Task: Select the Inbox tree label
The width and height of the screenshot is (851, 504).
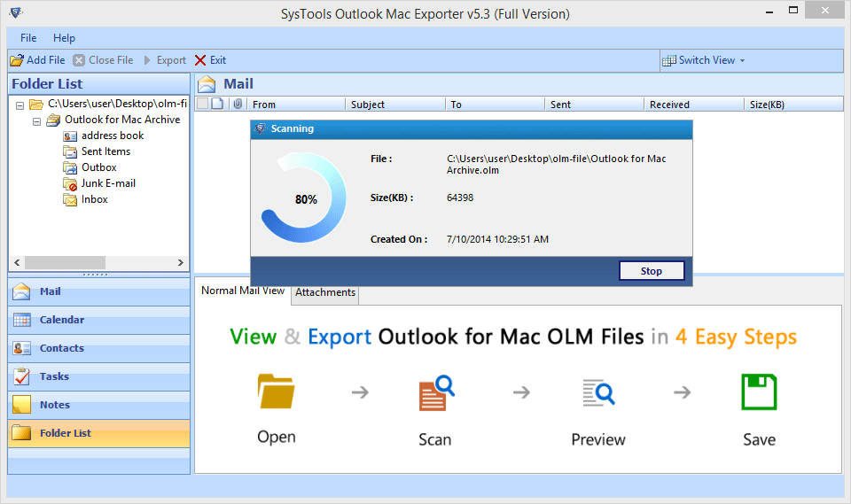Action: (95, 199)
